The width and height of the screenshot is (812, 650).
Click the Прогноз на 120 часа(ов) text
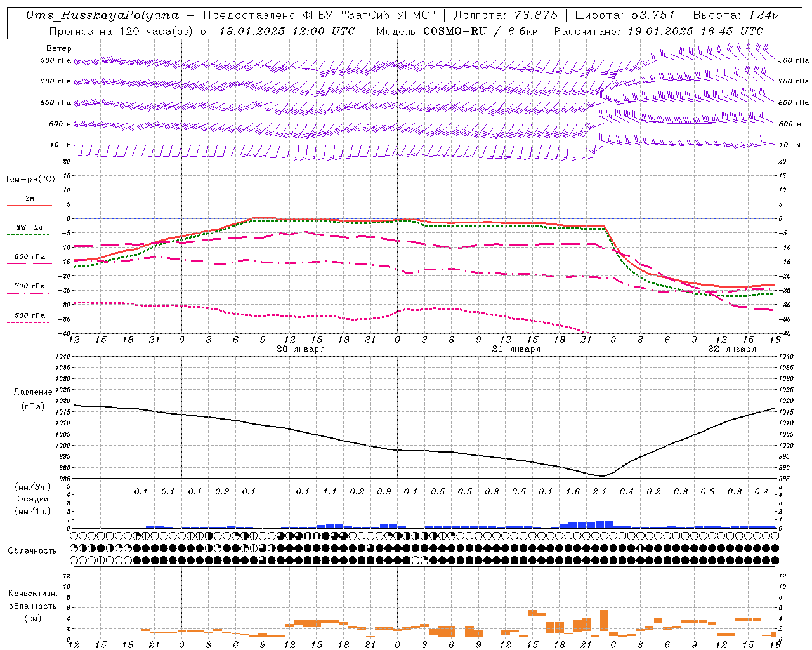[x=122, y=31]
